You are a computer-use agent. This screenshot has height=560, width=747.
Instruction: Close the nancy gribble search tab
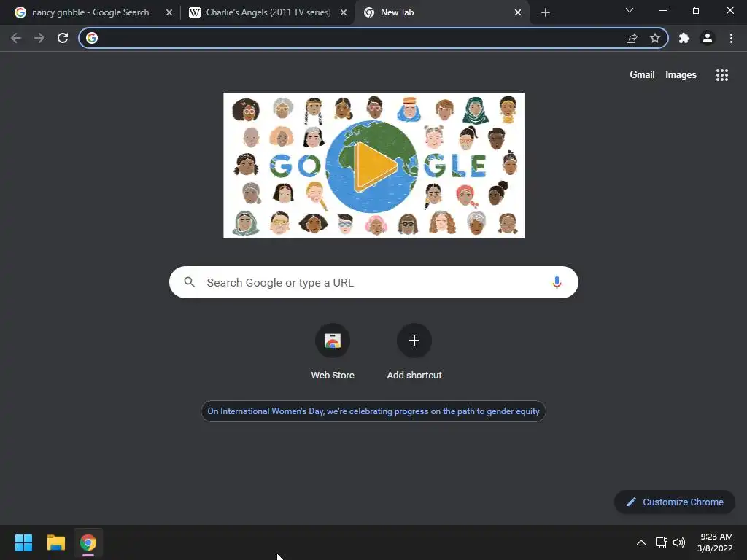click(x=169, y=12)
